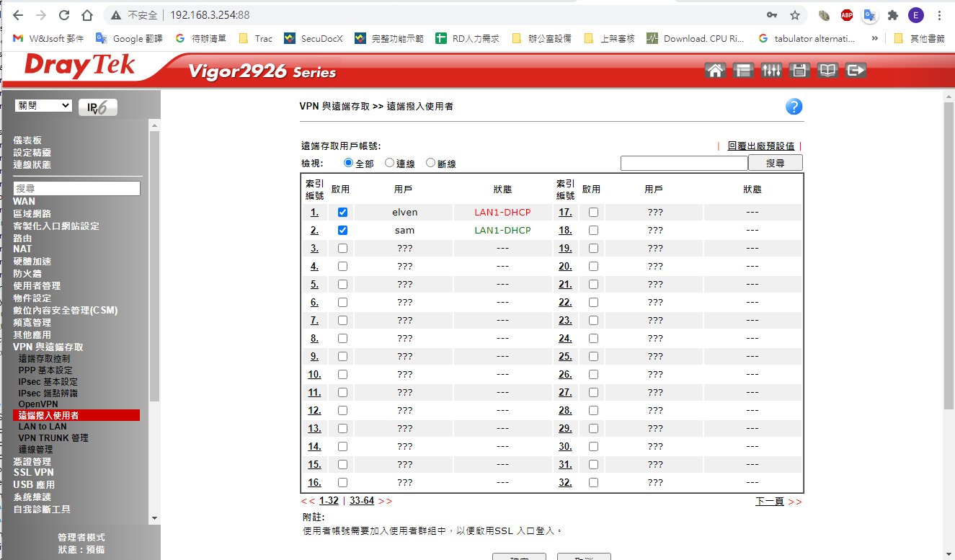Click the blue help question mark icon
Image resolution: width=955 pixels, height=560 pixels.
point(794,107)
